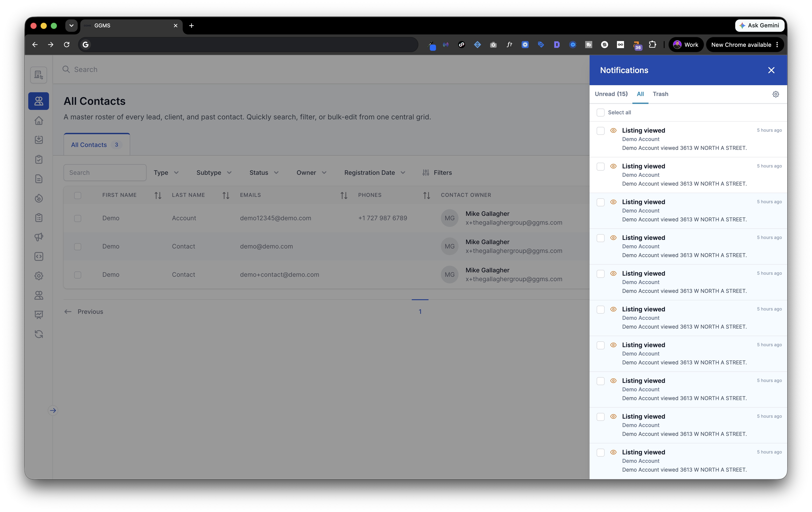Screen dimensions: 812x512
Task: Open the Type filter dropdown
Action: [166, 173]
